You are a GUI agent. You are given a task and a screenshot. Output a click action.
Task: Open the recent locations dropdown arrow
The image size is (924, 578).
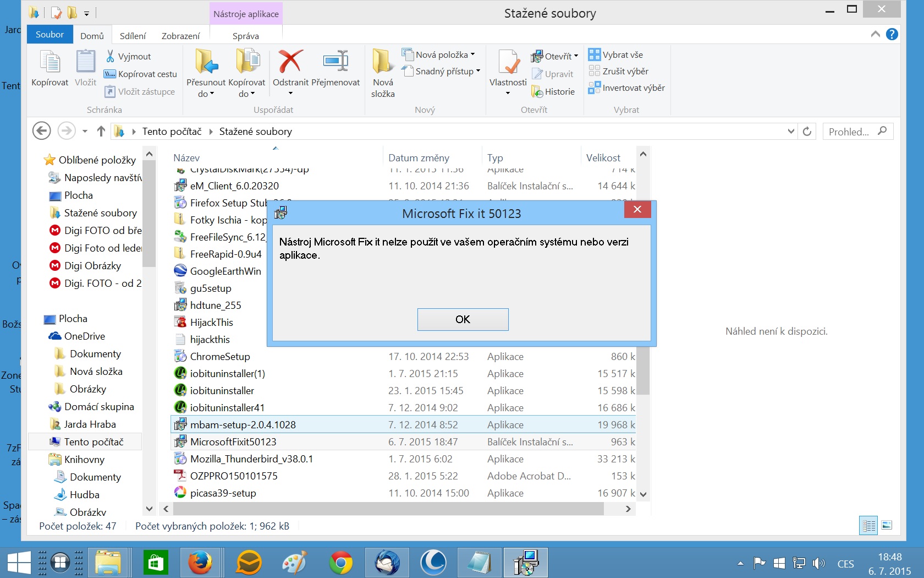85,131
